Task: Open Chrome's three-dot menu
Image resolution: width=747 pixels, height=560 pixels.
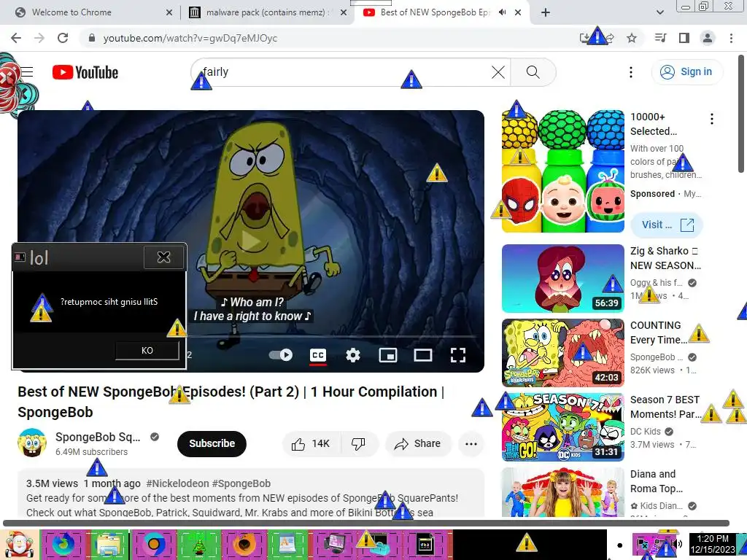Action: tap(731, 38)
